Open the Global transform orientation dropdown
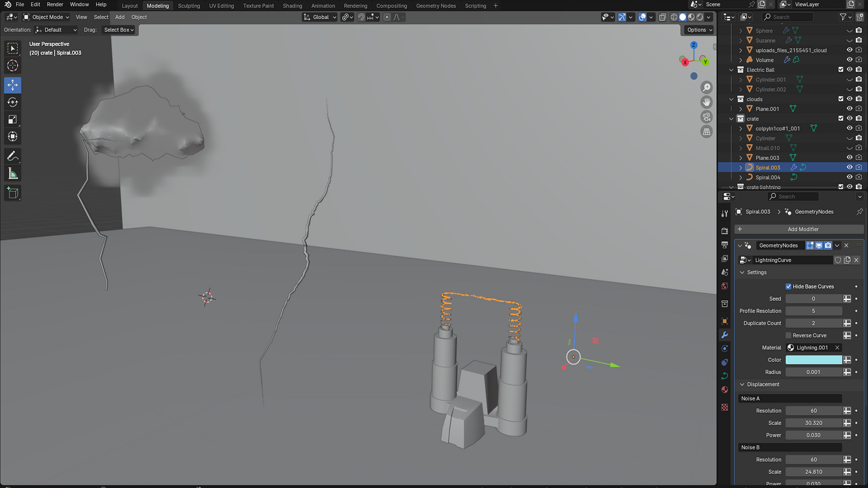This screenshot has height=488, width=868. click(x=320, y=17)
